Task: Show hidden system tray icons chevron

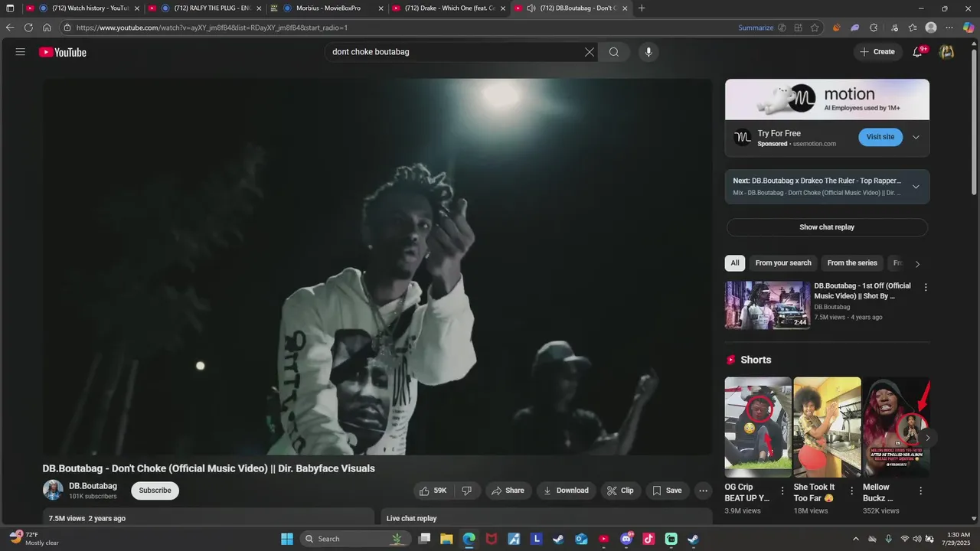Action: 854,539
